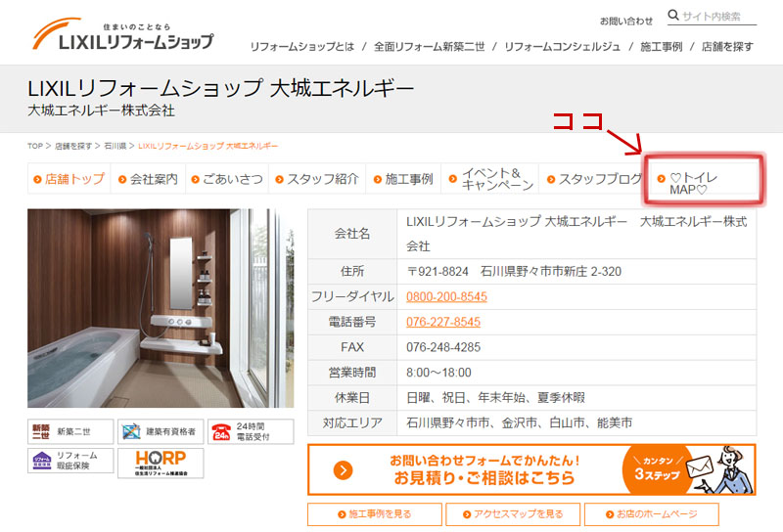The height and width of the screenshot is (532, 783).
Task: Select the 施工事例 tab
Action: tap(403, 179)
